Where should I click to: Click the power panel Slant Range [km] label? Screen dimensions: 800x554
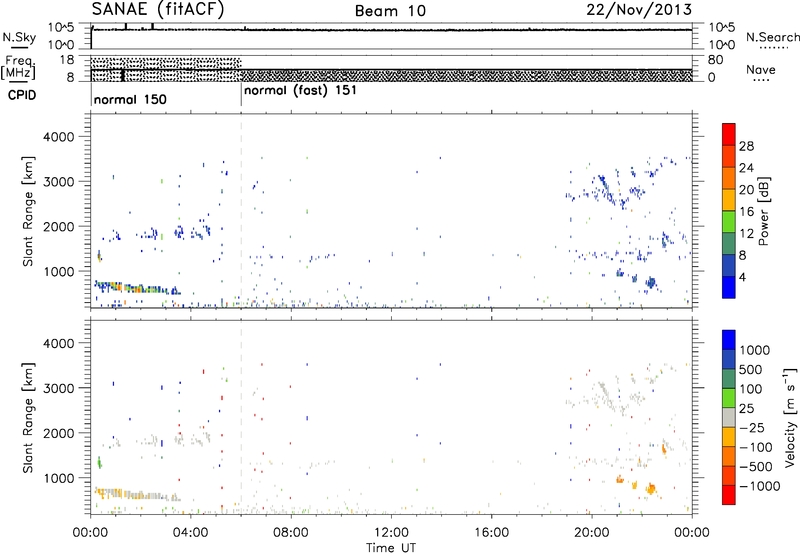coord(29,211)
